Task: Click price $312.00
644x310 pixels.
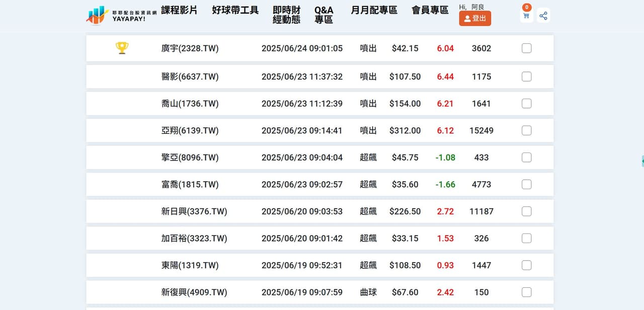Action: [x=405, y=130]
